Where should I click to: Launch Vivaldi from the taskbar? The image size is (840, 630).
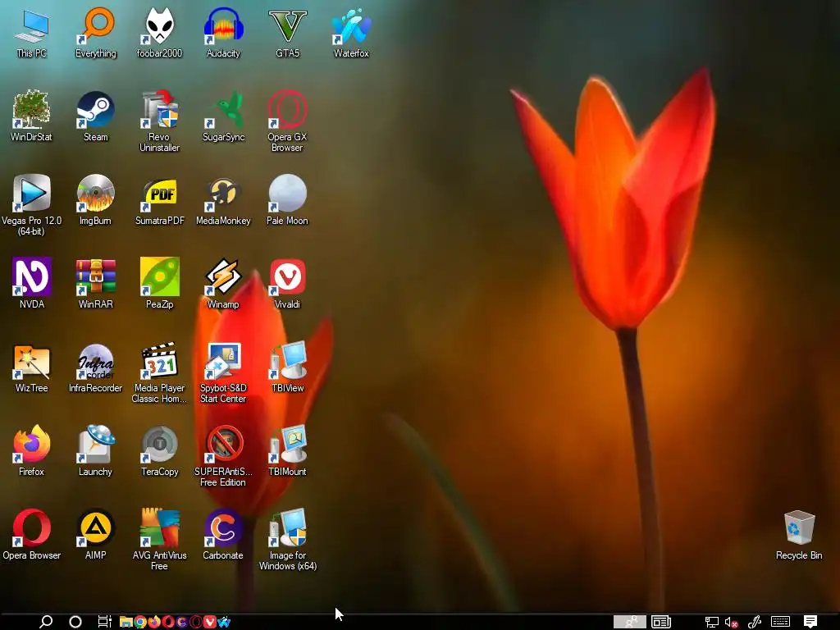(209, 622)
